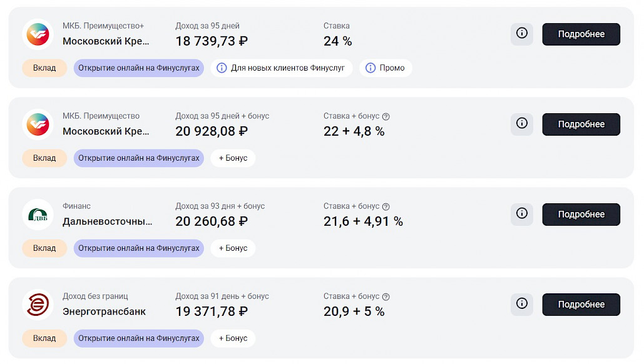Click the Вклад tag on the Энерготрансбанк card
The height and width of the screenshot is (364, 644).
44,338
